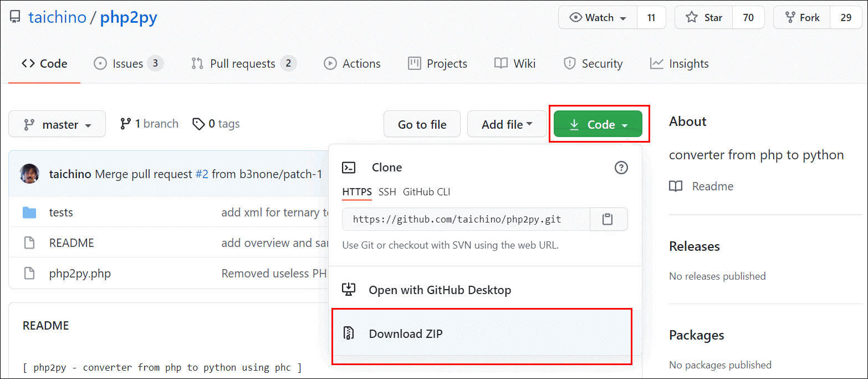The height and width of the screenshot is (379, 868).
Task: Click the tests folder icon
Action: pyautogui.click(x=29, y=213)
